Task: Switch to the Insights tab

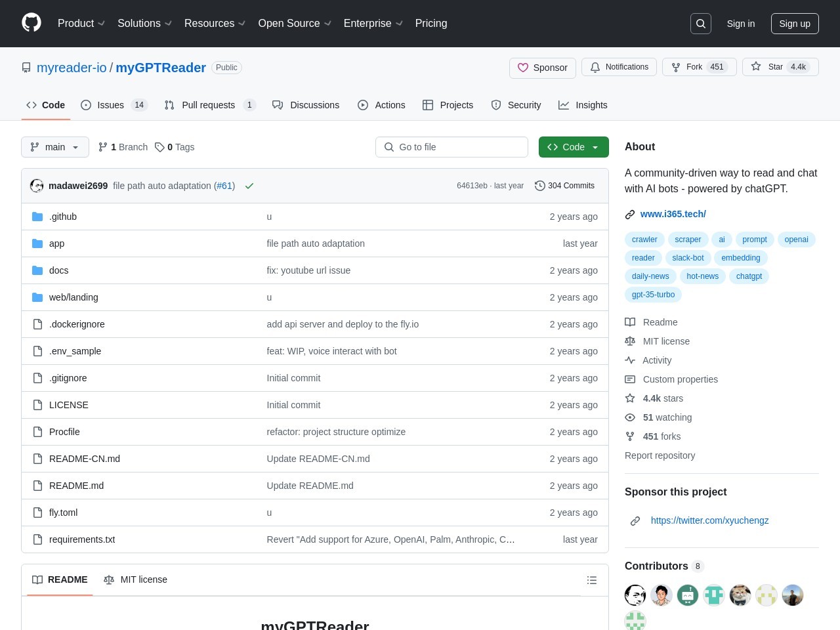Action: (x=583, y=105)
